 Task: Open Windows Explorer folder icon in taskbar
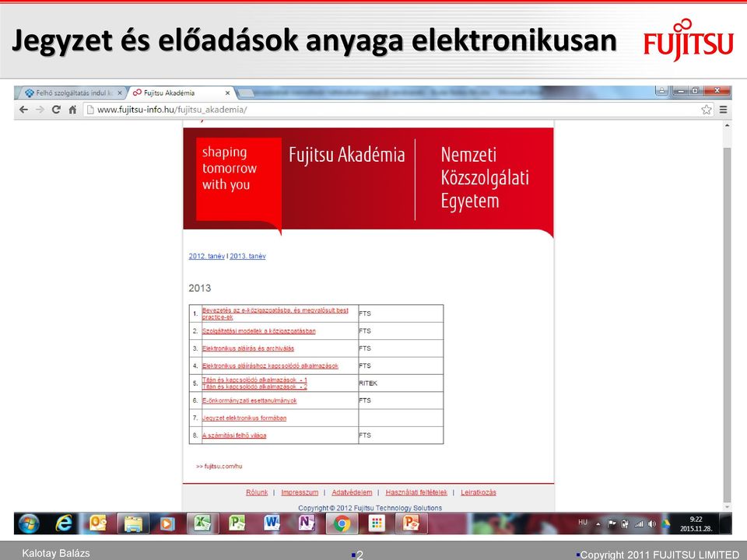tap(133, 523)
